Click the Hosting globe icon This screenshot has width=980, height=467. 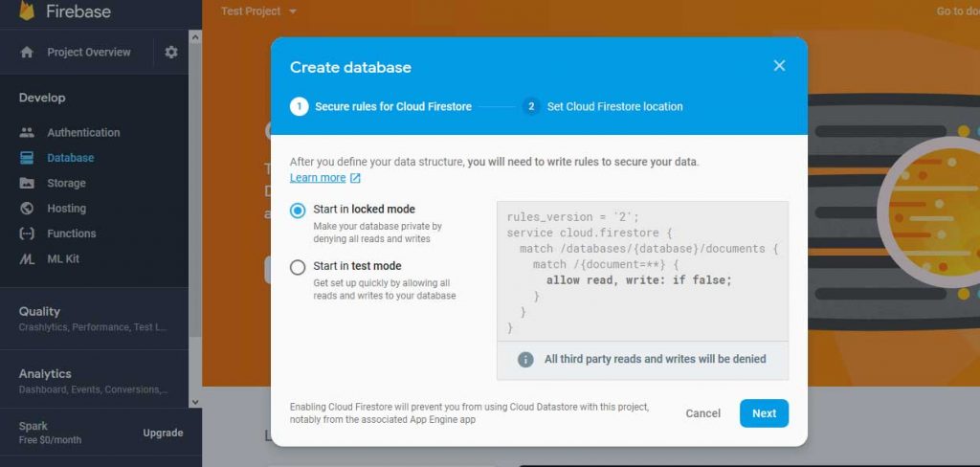pyautogui.click(x=27, y=209)
